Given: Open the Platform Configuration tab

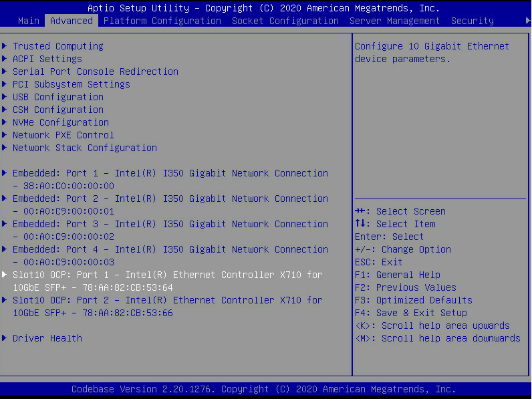Looking at the screenshot, I should click(x=162, y=21).
